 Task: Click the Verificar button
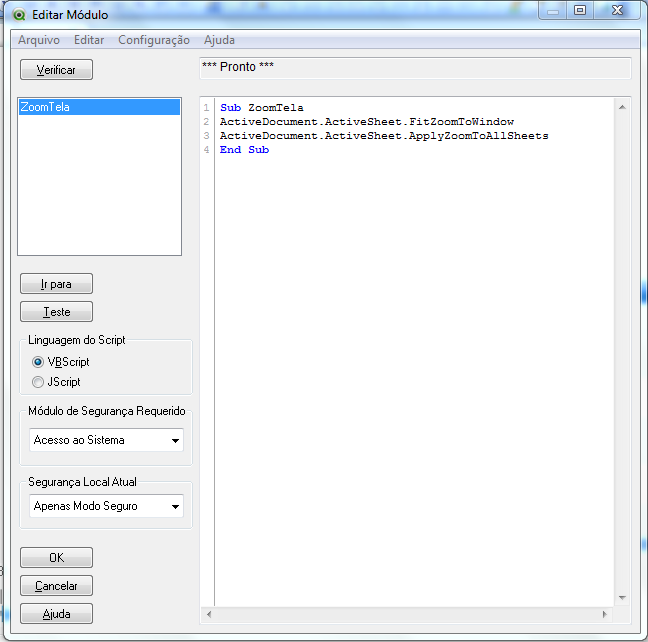[56, 70]
